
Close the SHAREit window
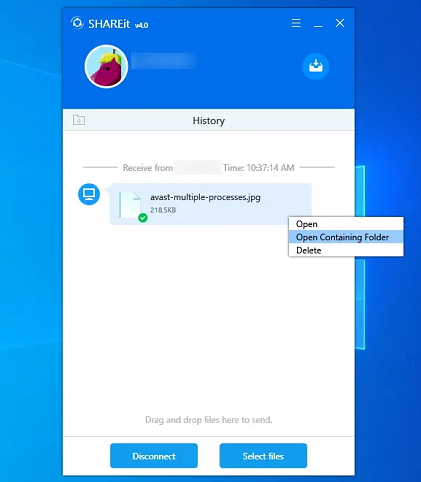point(340,23)
